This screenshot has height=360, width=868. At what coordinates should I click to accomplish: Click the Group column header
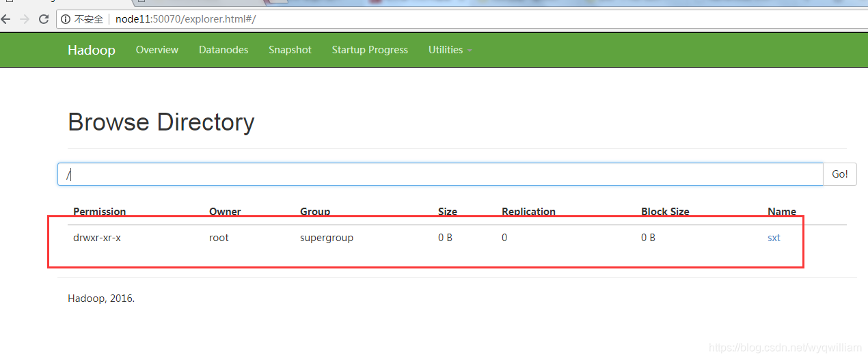point(315,212)
